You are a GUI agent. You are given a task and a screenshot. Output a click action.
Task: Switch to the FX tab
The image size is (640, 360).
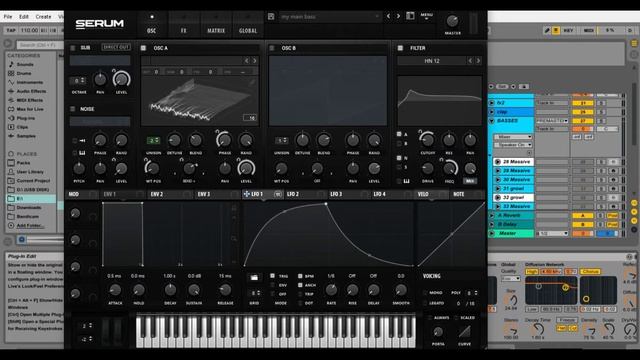click(184, 24)
